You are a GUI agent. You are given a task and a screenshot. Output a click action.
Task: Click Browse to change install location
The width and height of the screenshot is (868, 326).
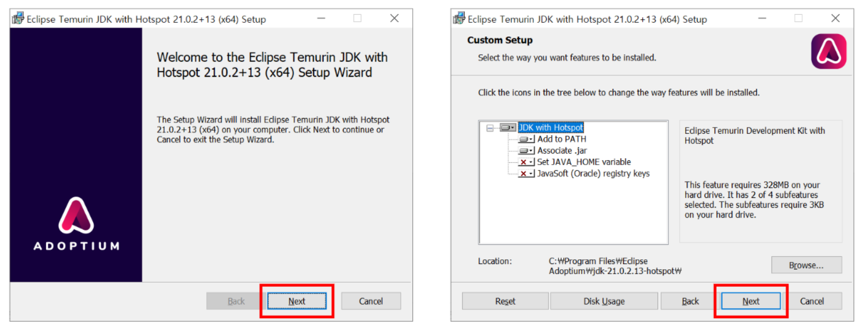807,265
